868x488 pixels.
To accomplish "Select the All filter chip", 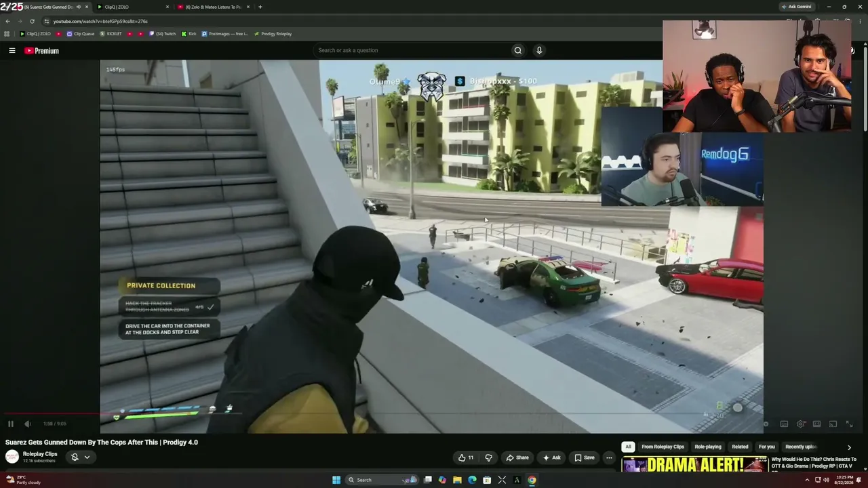I will pos(628,447).
